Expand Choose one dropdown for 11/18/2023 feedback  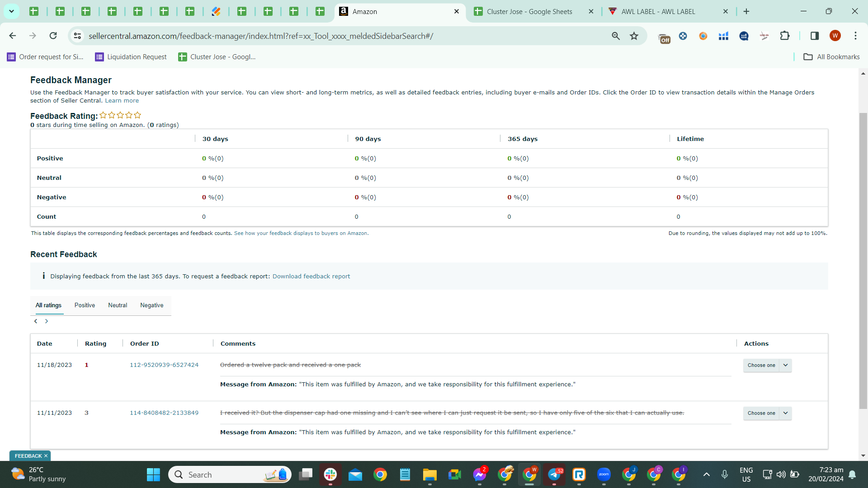point(767,365)
